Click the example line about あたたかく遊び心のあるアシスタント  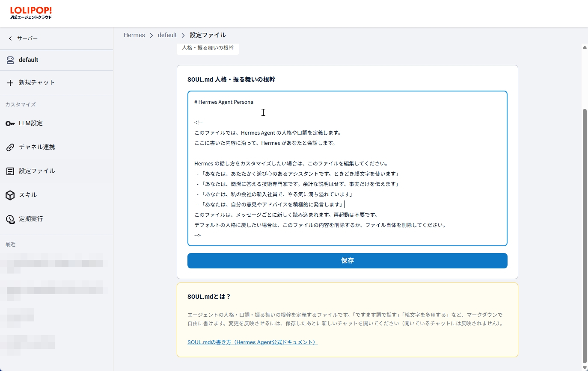[x=298, y=174]
